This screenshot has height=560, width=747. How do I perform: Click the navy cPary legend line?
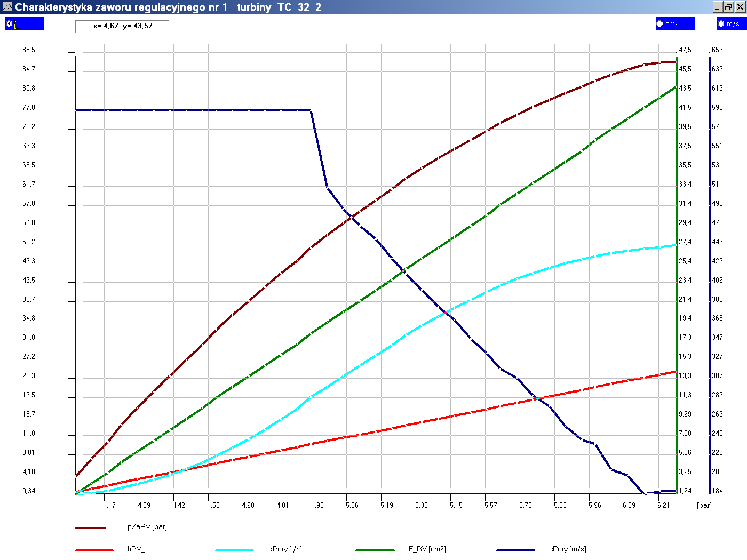(x=515, y=550)
